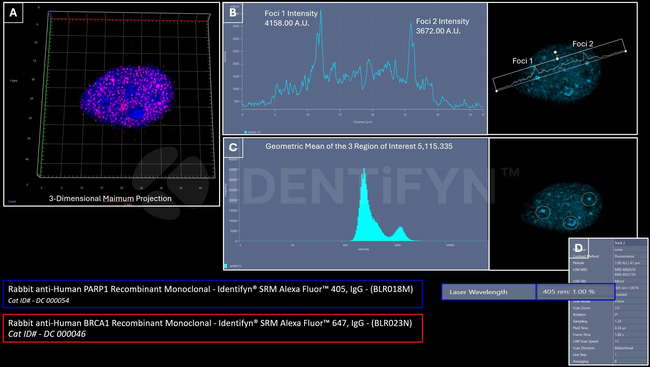Click the 'Laser Wavelength' label cell
The height and width of the screenshot is (367, 650).
pyautogui.click(x=489, y=292)
